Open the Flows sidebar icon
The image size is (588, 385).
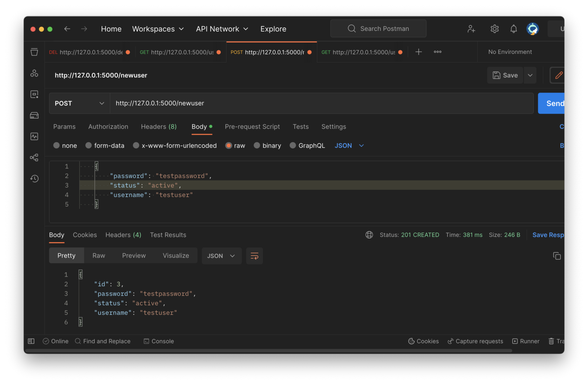tap(34, 157)
